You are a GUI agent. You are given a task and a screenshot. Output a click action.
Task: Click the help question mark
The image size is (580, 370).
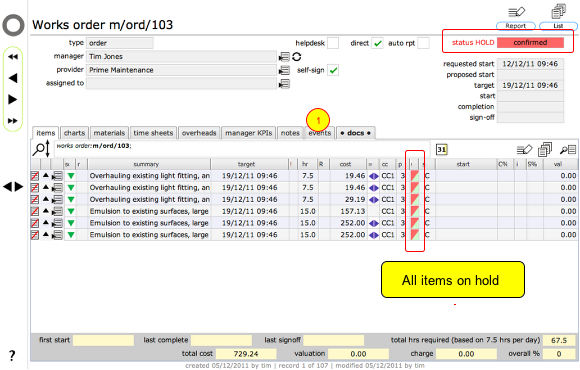pyautogui.click(x=12, y=356)
